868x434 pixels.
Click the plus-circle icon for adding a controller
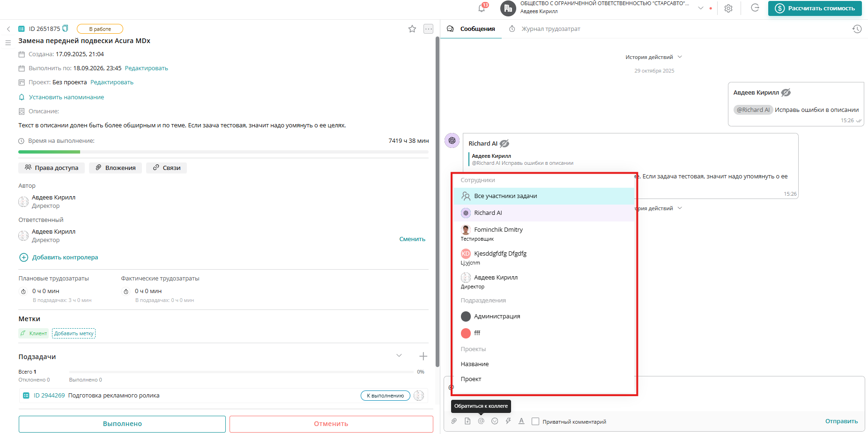pyautogui.click(x=23, y=257)
